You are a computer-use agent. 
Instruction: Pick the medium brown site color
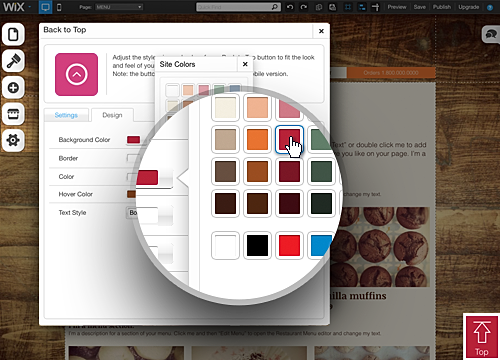pos(225,171)
